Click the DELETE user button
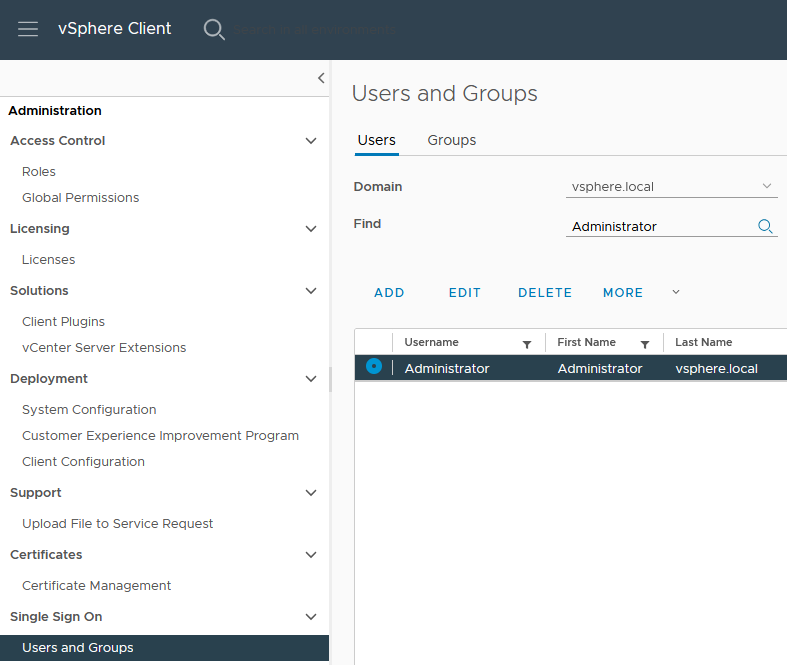787x665 pixels. tap(545, 293)
